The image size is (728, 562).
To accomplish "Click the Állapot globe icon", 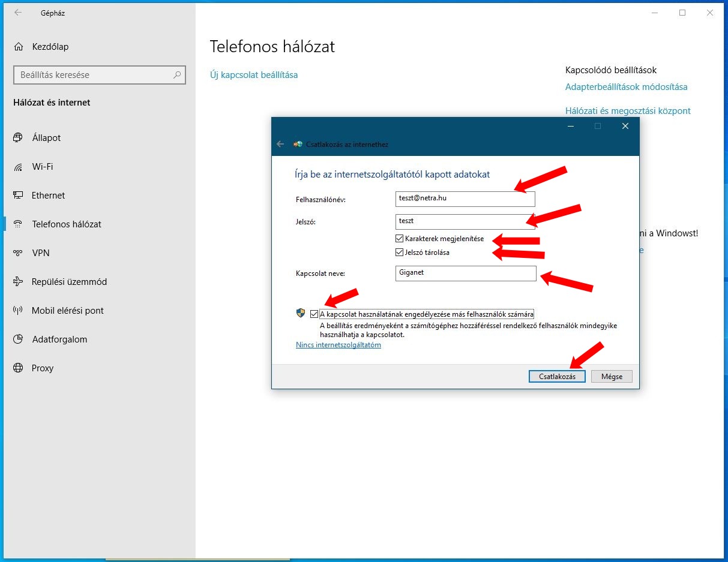I will click(x=18, y=138).
